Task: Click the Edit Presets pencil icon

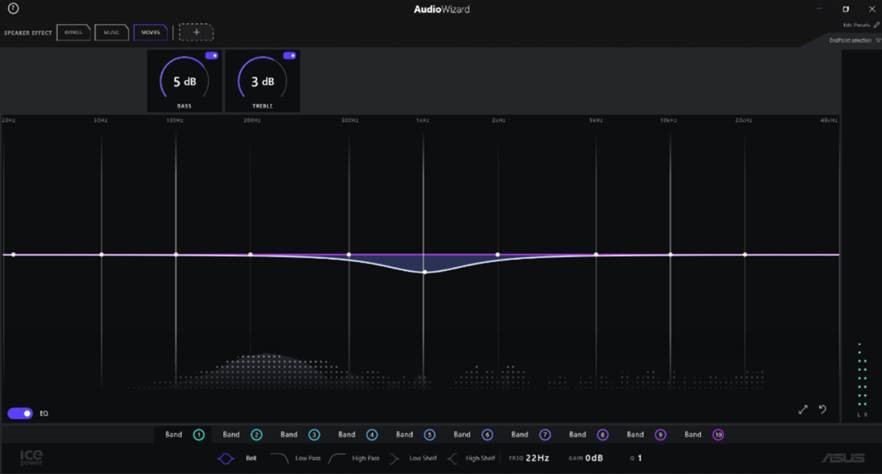Action: [876, 25]
